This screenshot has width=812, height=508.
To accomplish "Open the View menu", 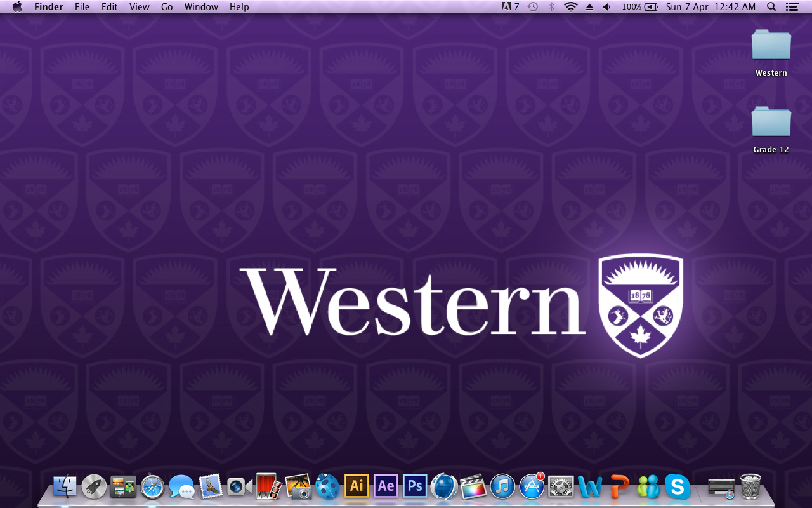I will click(x=139, y=7).
